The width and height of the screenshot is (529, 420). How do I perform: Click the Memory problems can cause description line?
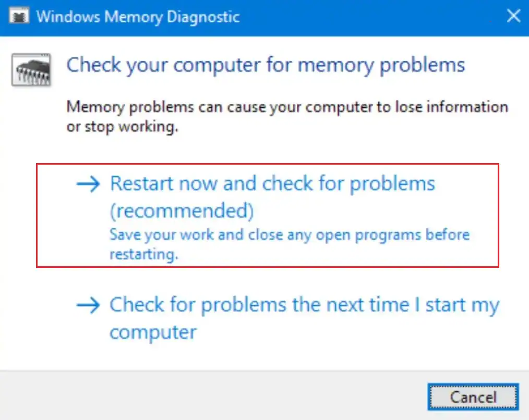pyautogui.click(x=287, y=107)
